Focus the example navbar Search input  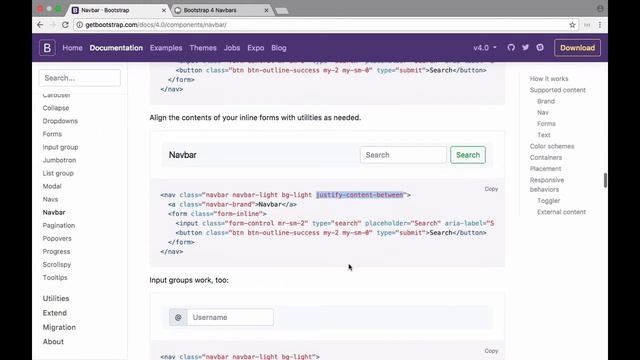403,155
